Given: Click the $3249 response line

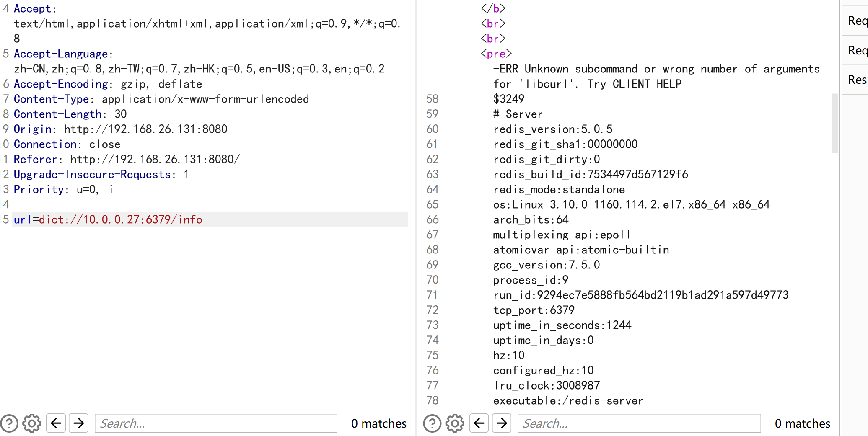Looking at the screenshot, I should pos(508,99).
